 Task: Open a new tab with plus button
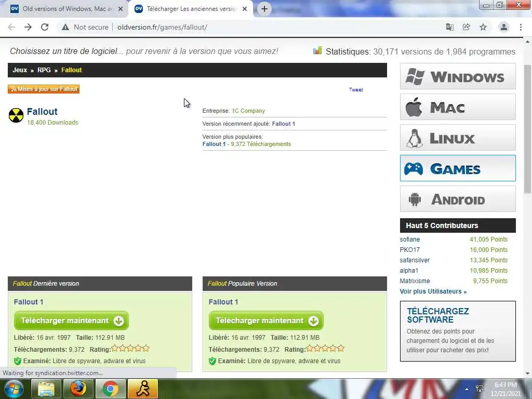(x=264, y=9)
